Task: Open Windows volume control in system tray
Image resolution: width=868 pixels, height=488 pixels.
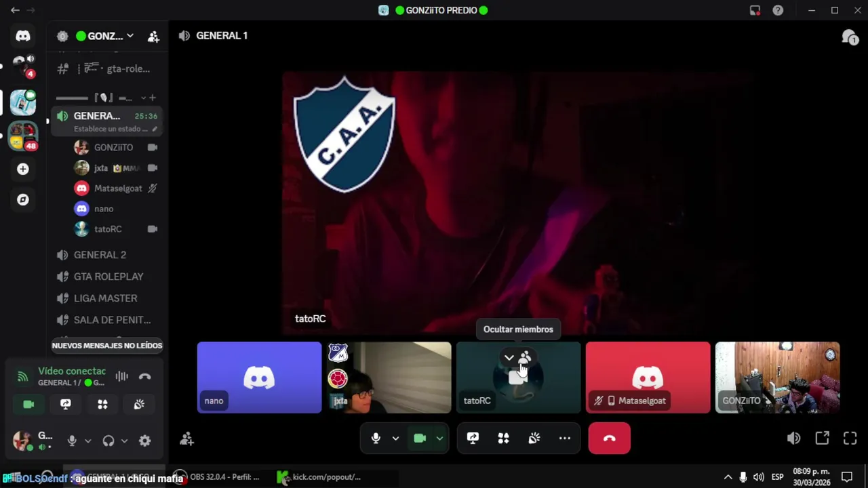Action: coord(758,477)
